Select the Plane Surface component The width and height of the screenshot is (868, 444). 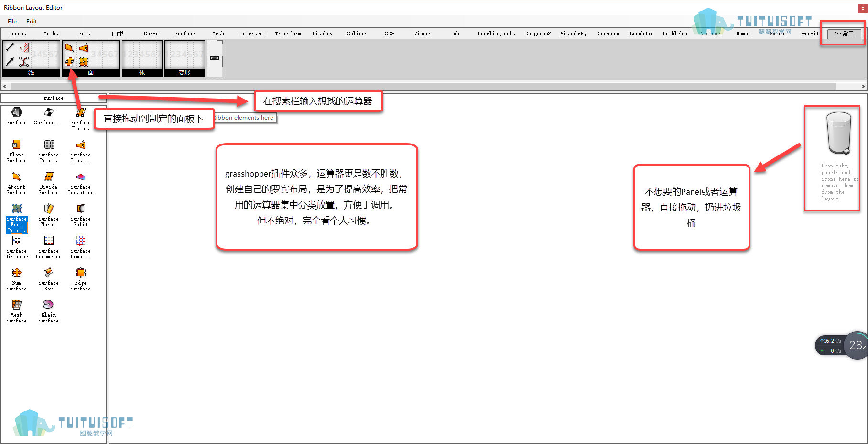(16, 151)
